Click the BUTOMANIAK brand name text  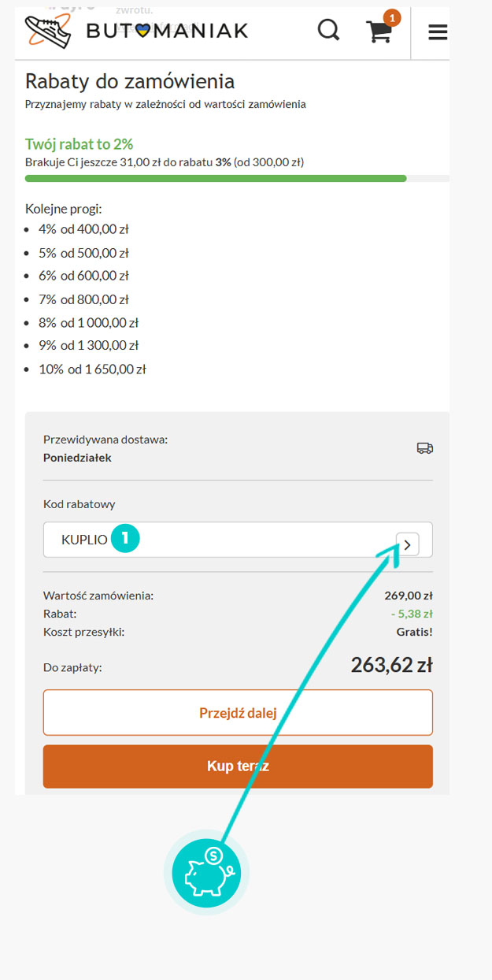[x=167, y=31]
